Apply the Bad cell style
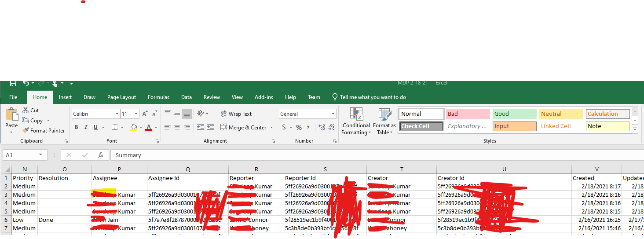Image resolution: width=644 pixels, height=239 pixels. [x=468, y=114]
